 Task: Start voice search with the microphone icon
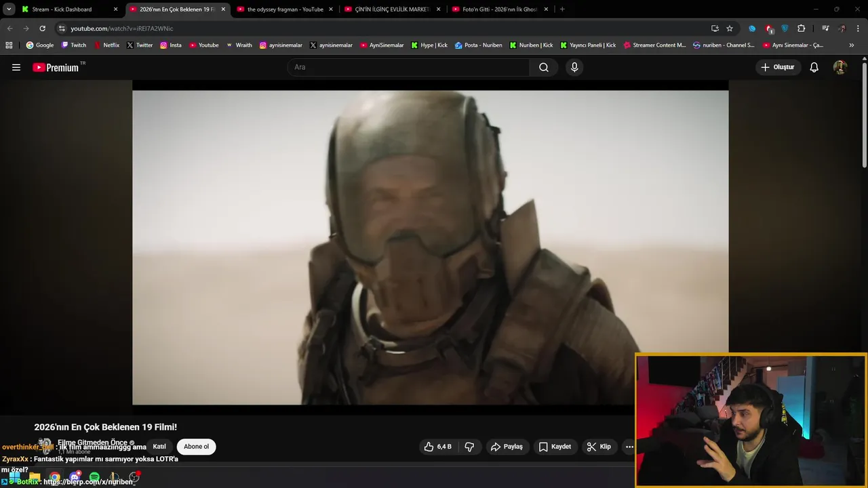tap(574, 67)
